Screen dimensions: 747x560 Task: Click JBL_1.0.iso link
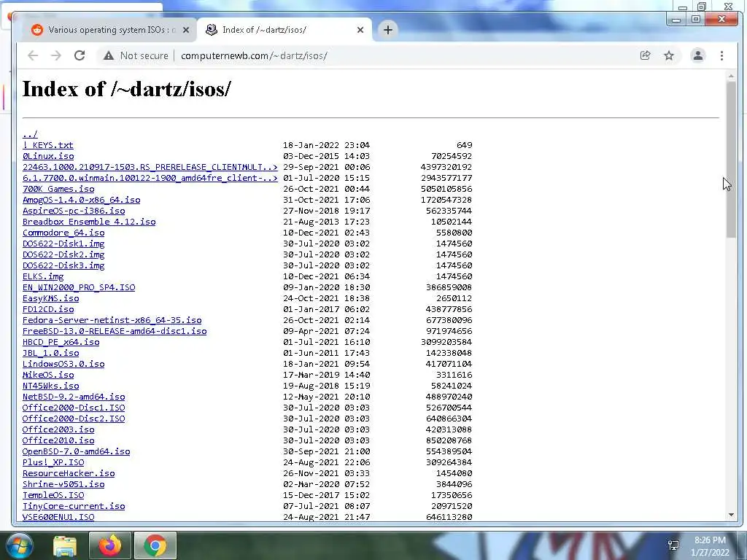tap(50, 354)
